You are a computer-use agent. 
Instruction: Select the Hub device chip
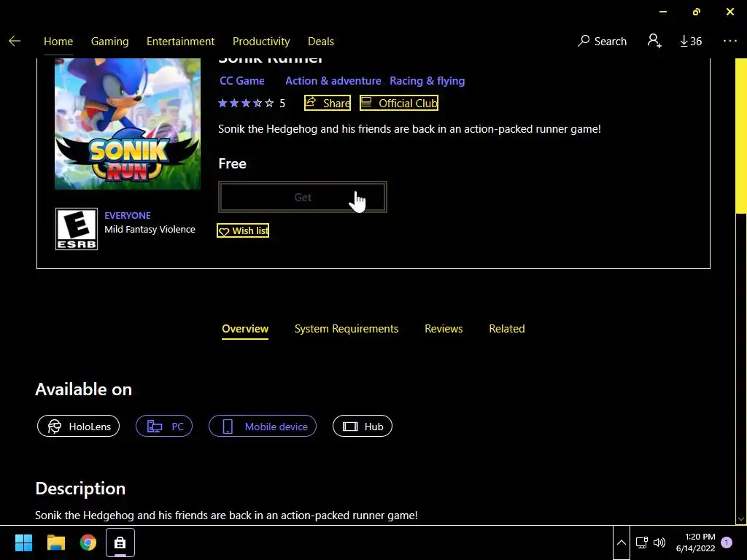[x=363, y=426]
